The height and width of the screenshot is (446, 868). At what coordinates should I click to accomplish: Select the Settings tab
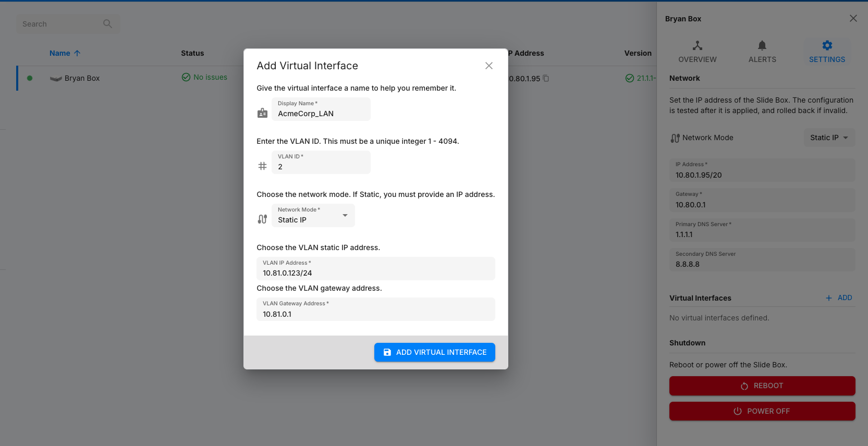827,52
